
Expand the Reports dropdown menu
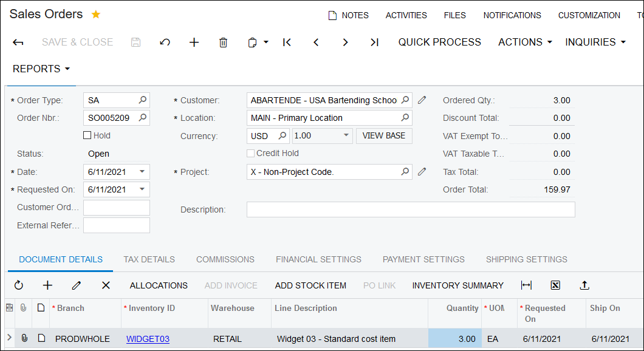(41, 69)
